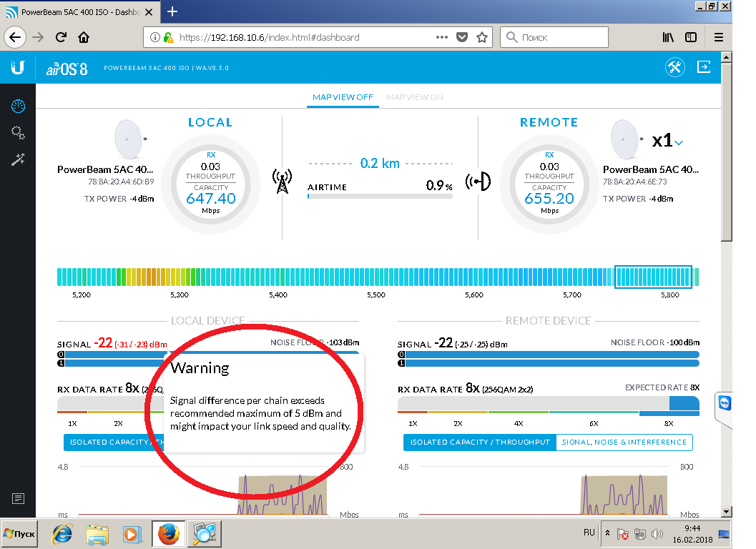
Task: Select local device ISOLATED CAPACITY tab
Action: (x=114, y=442)
